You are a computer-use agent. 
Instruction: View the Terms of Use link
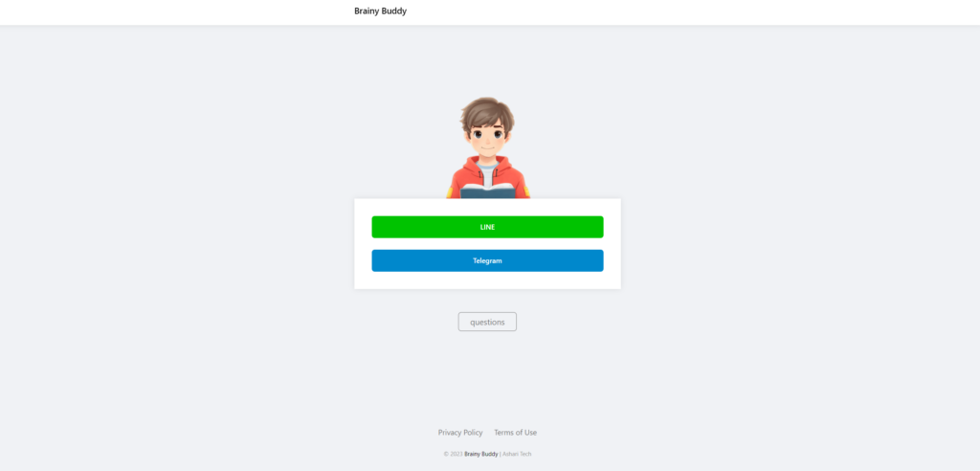click(515, 432)
